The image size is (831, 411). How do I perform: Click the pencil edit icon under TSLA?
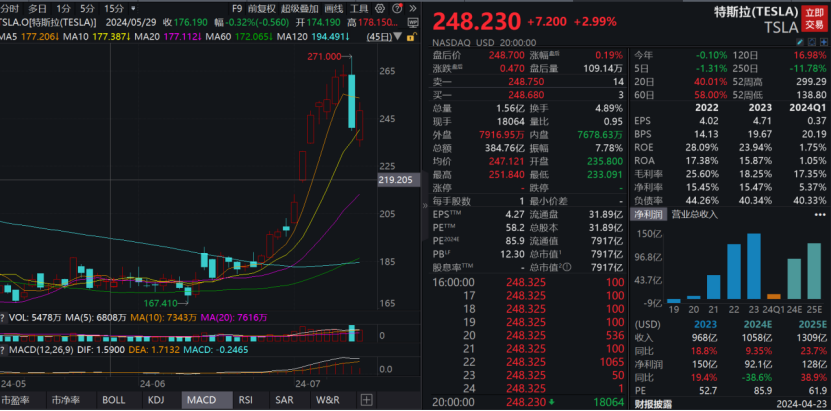[801, 42]
